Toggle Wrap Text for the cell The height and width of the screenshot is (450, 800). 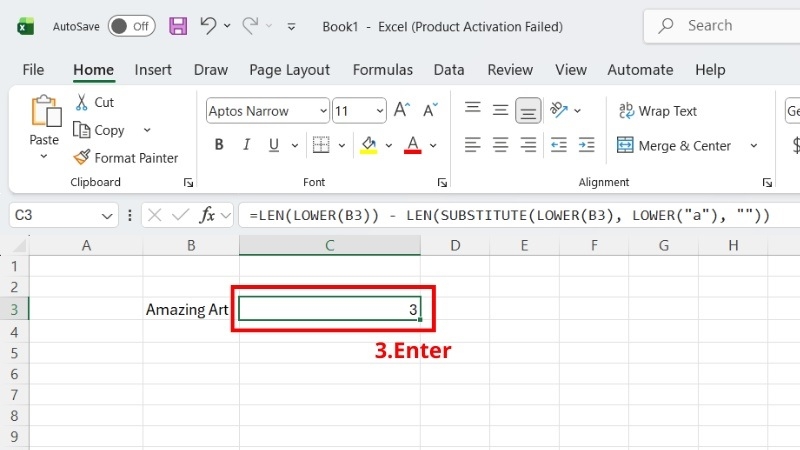657,111
